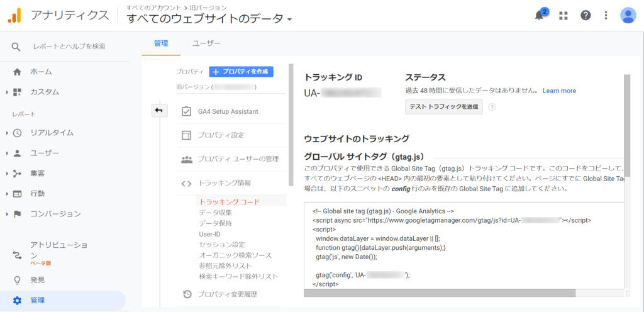Switch to the 管理 tab
644x312 pixels.
coord(161,43)
